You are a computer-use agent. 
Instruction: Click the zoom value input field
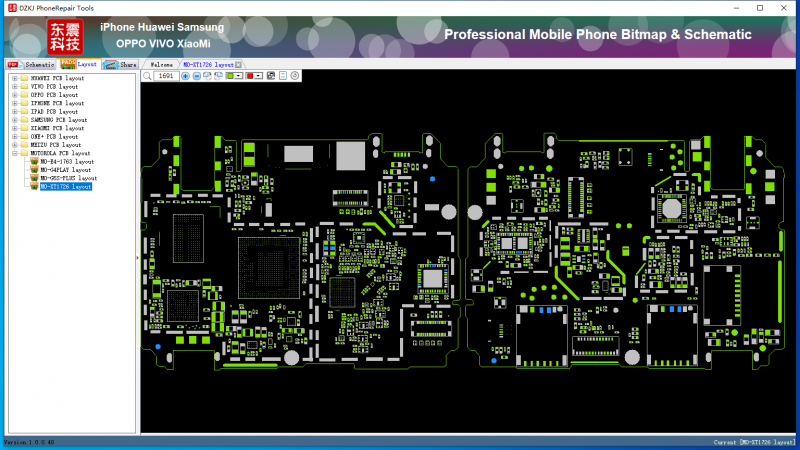point(166,76)
